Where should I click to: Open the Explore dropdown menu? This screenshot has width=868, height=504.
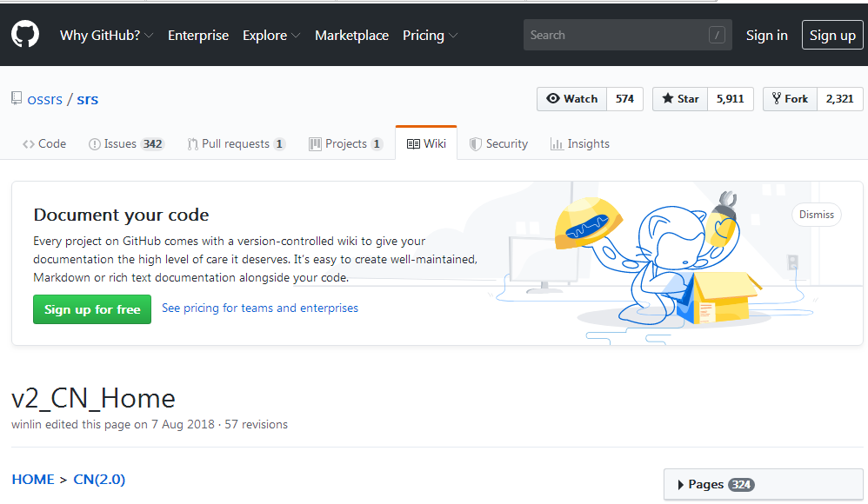point(271,36)
